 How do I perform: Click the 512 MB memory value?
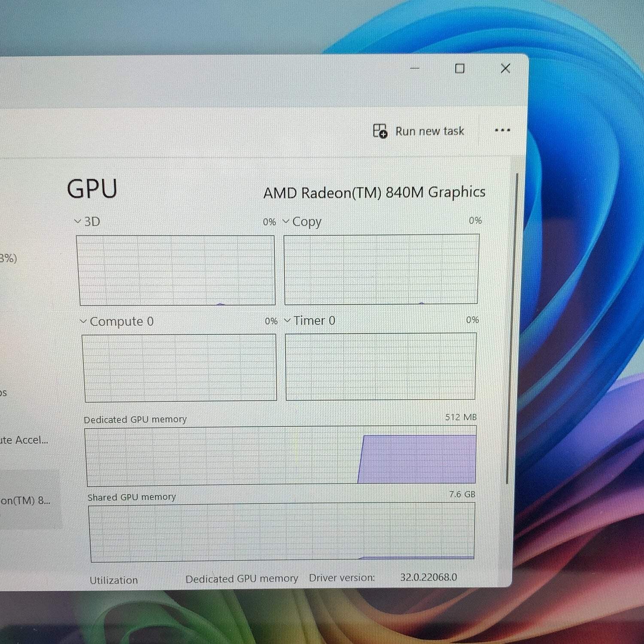click(x=461, y=417)
